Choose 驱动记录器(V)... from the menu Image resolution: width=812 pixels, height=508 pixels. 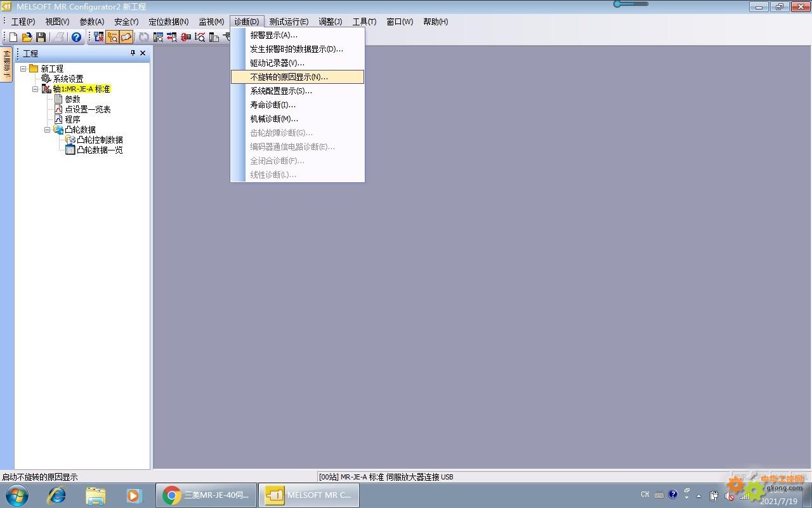tap(298, 63)
